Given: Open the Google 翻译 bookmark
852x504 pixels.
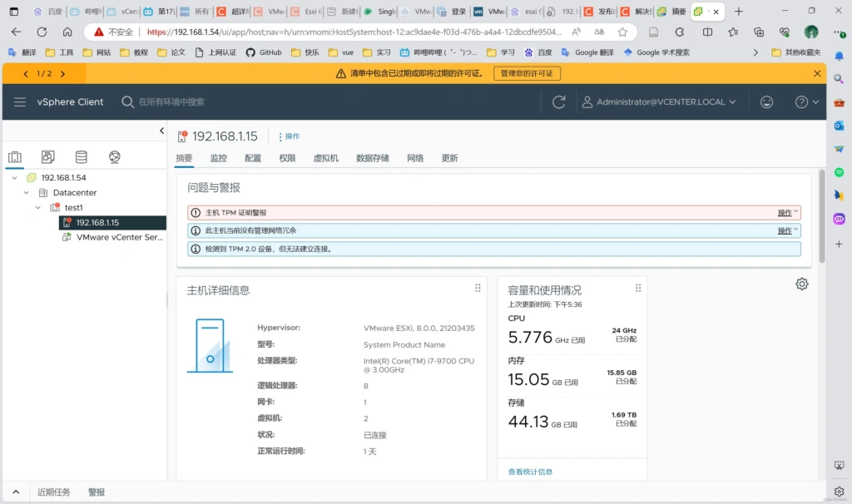Looking at the screenshot, I should 587,52.
